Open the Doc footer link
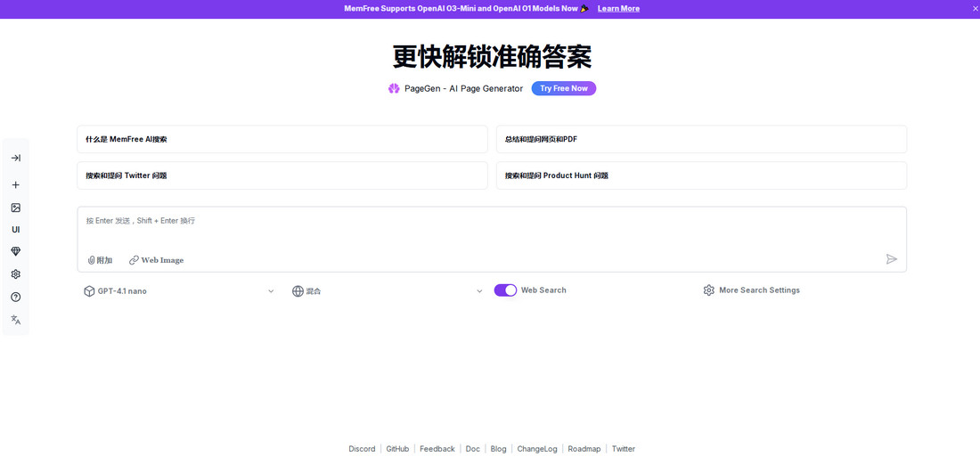This screenshot has height=473, width=980. (473, 449)
